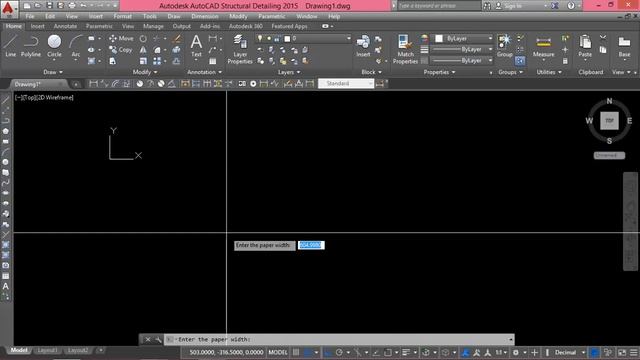
Task: Toggle the layer lightbulb on/off icon
Action: pyautogui.click(x=260, y=38)
